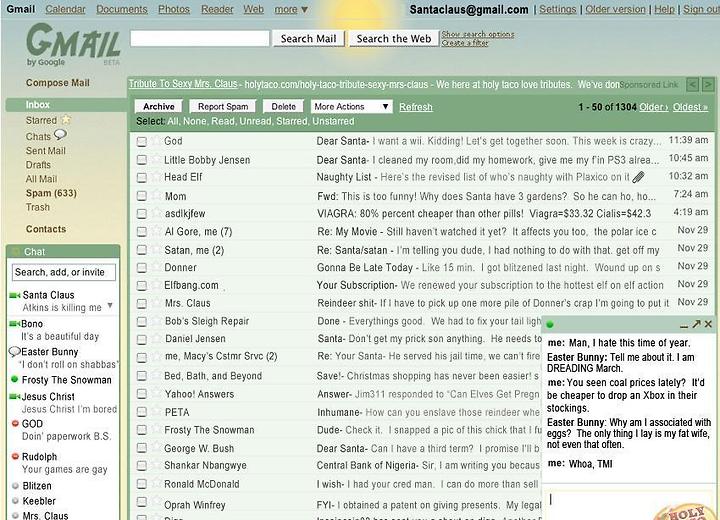Open the Inbox folder

pyautogui.click(x=38, y=105)
